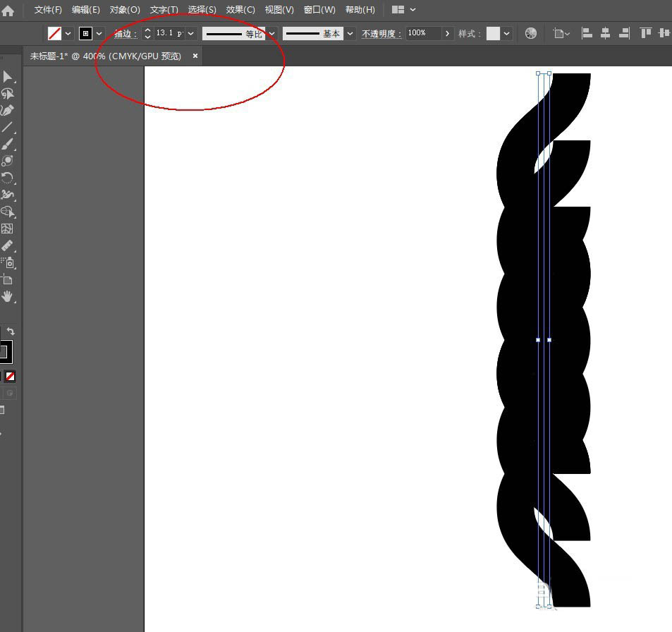The width and height of the screenshot is (672, 632).
Task: Open the 样式 graphic style dropdown
Action: pyautogui.click(x=506, y=33)
